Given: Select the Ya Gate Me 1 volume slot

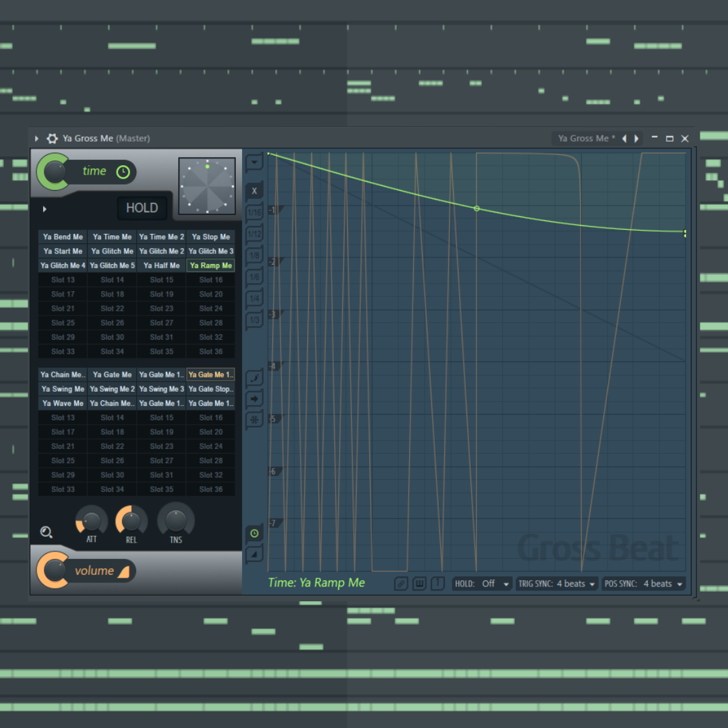Looking at the screenshot, I should click(x=210, y=374).
